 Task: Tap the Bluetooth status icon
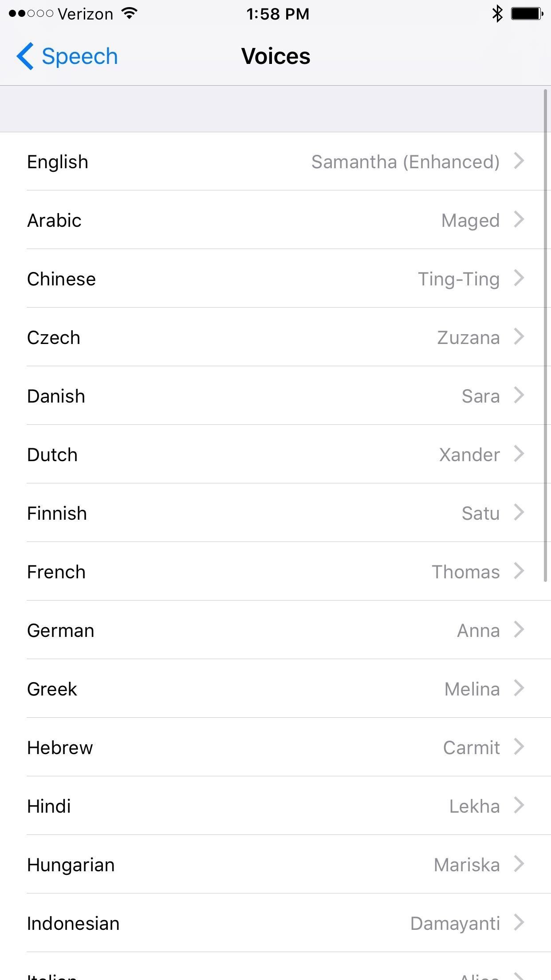(x=497, y=14)
